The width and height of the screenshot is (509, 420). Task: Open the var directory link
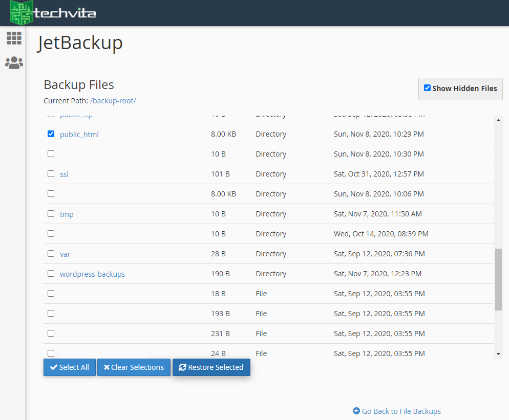65,253
